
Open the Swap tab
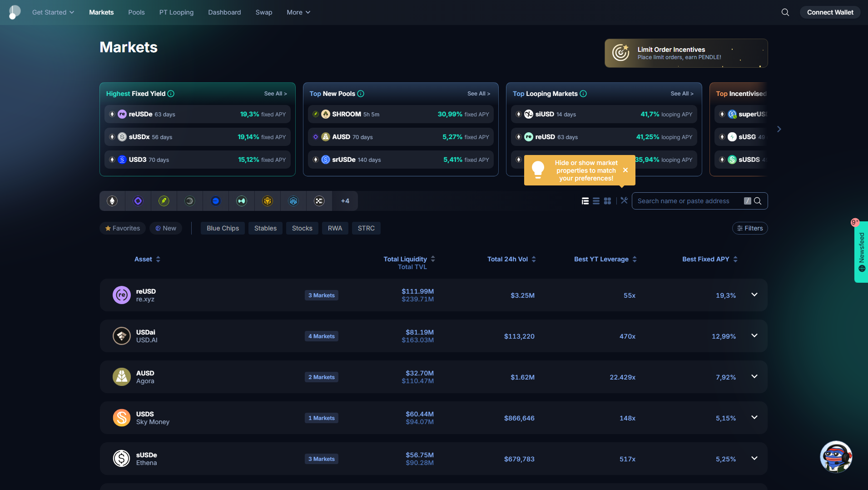click(x=264, y=12)
